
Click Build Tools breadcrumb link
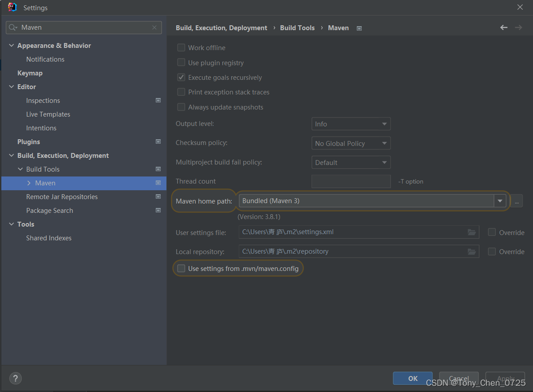(297, 27)
